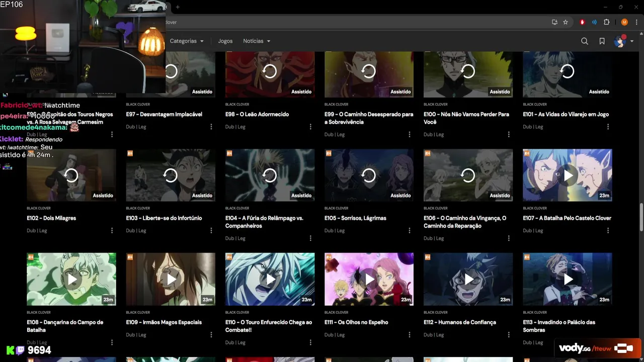Image resolution: width=644 pixels, height=362 pixels.
Task: Open options menu for E107 episode
Action: click(608, 230)
